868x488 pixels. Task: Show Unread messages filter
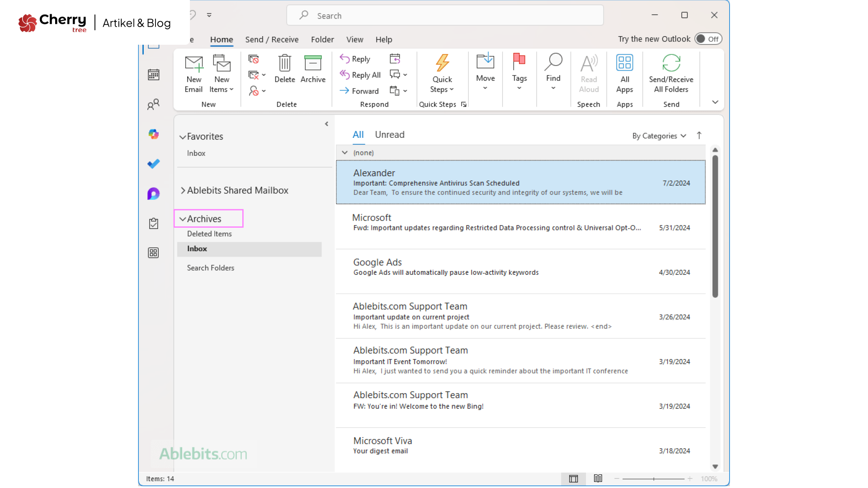[x=390, y=135]
